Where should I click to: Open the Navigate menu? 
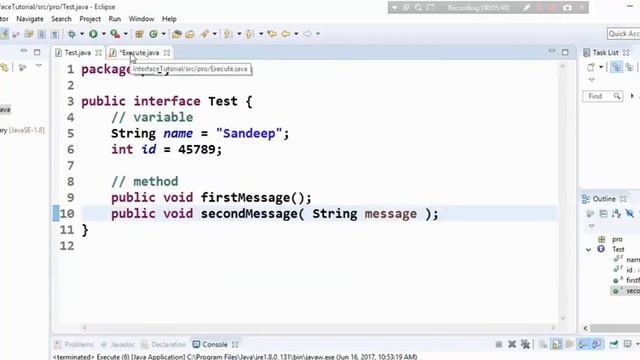(x=30, y=19)
